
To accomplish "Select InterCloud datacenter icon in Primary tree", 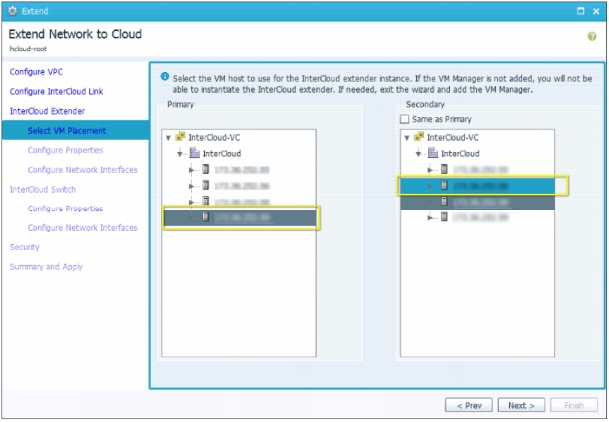I will [x=194, y=153].
